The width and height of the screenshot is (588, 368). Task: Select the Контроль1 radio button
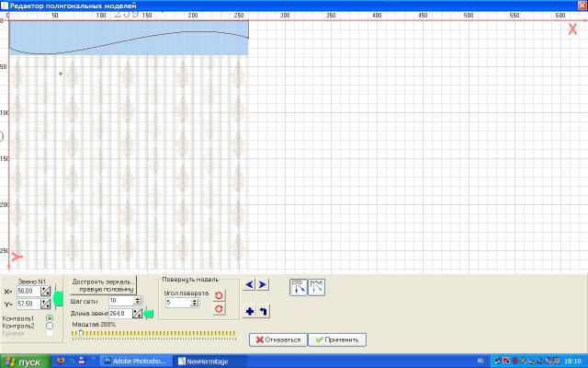click(49, 317)
